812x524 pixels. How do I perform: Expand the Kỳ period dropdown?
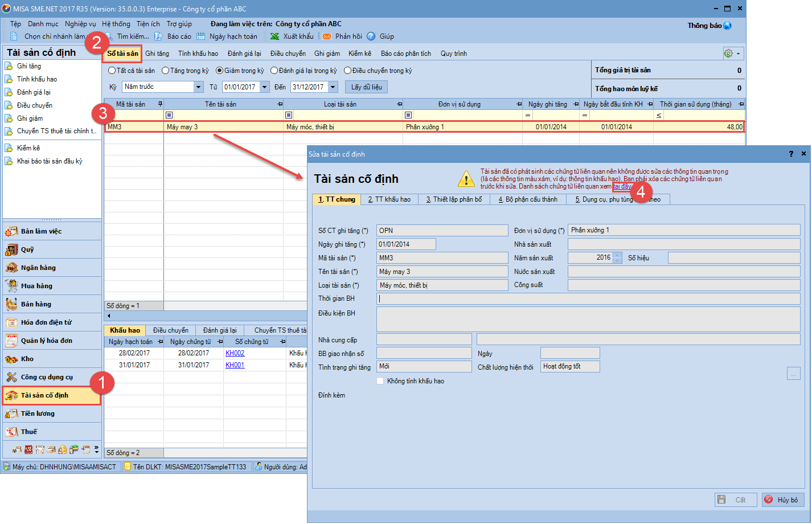pos(198,87)
